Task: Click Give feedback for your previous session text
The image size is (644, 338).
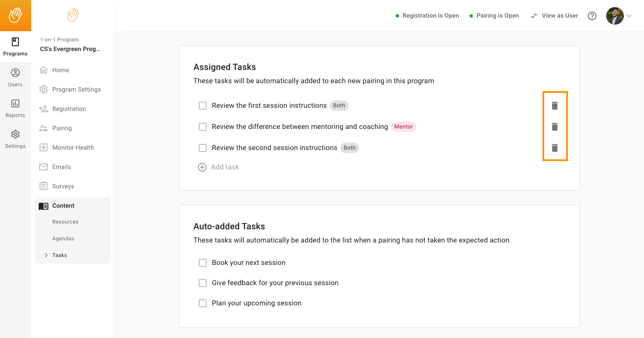Action: tap(275, 283)
